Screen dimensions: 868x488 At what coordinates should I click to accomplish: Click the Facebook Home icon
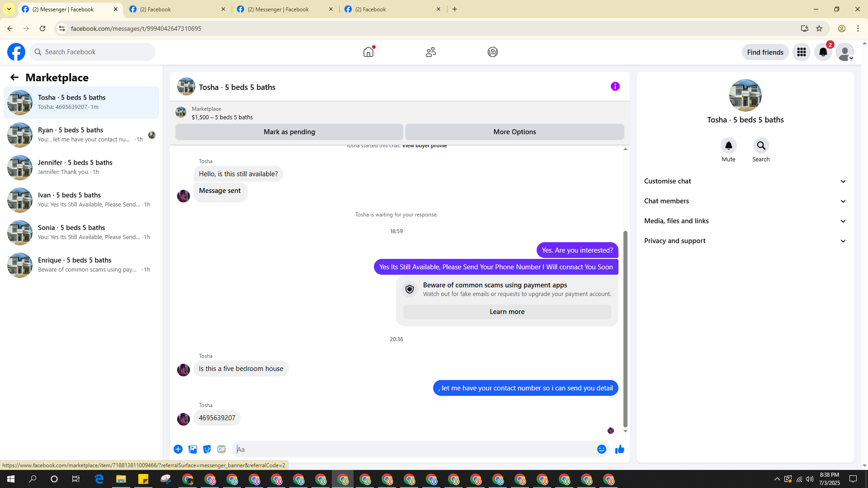(x=368, y=52)
